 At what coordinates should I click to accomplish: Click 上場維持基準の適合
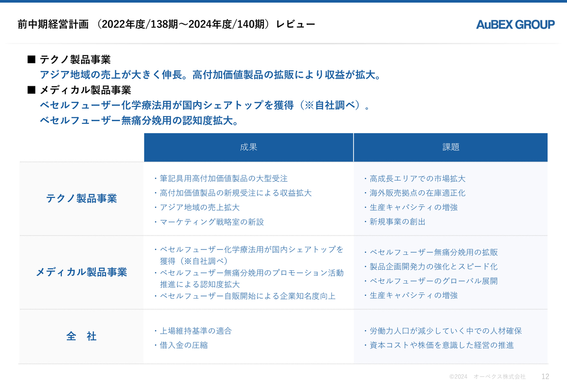pos(193,331)
